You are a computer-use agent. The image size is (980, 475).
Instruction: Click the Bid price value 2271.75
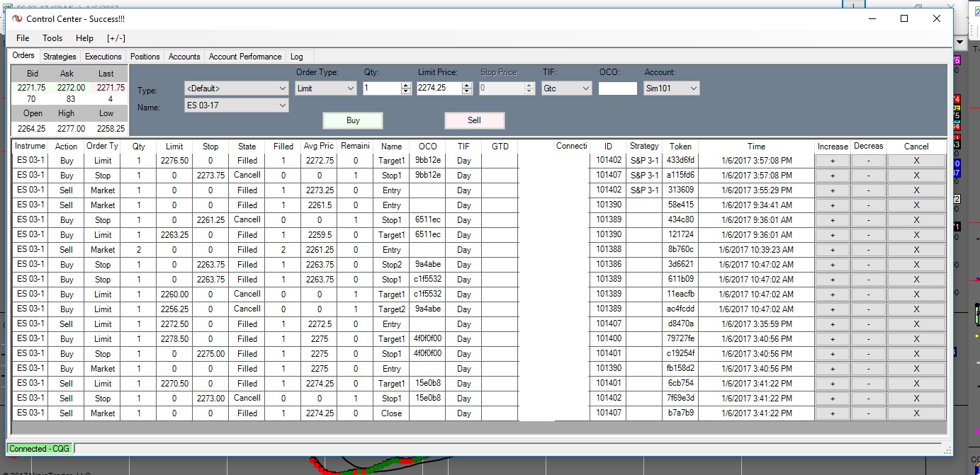[x=31, y=88]
